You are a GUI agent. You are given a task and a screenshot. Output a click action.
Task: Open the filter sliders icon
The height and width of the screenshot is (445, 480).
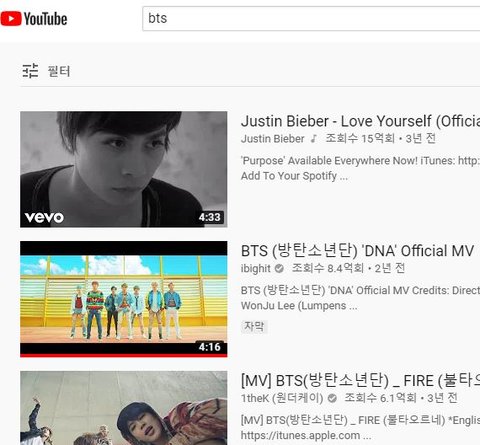(30, 71)
